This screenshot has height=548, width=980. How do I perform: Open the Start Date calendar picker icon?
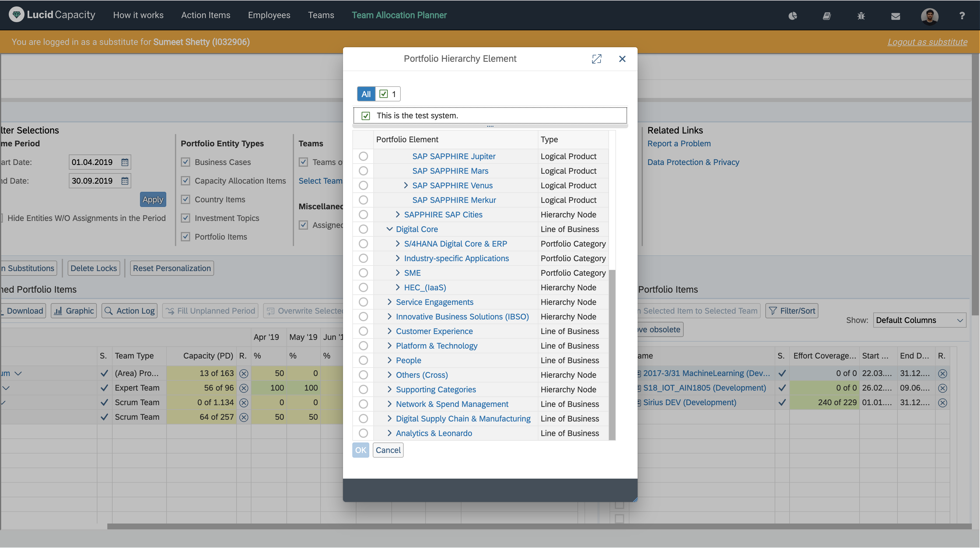[x=125, y=162]
